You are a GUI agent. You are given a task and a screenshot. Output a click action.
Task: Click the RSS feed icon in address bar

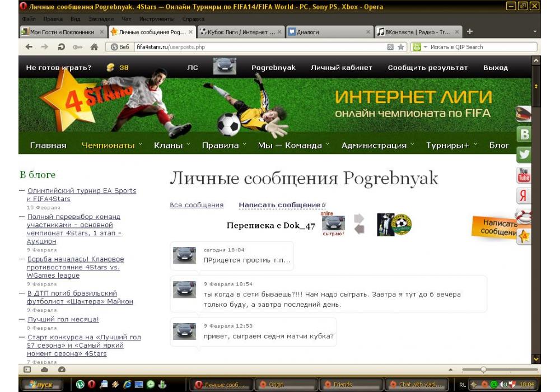[390, 47]
